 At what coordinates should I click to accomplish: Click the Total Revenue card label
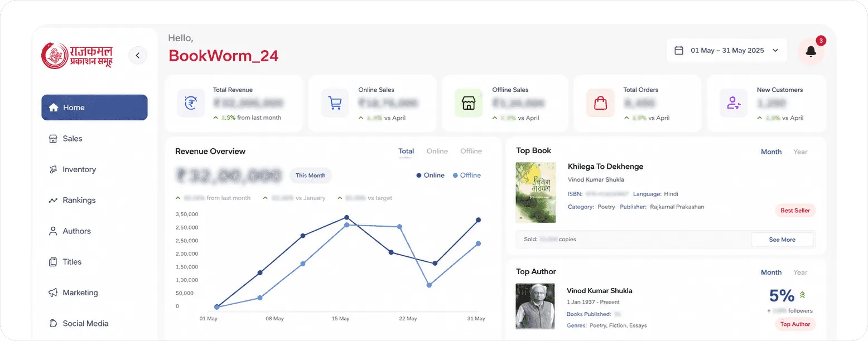point(233,90)
